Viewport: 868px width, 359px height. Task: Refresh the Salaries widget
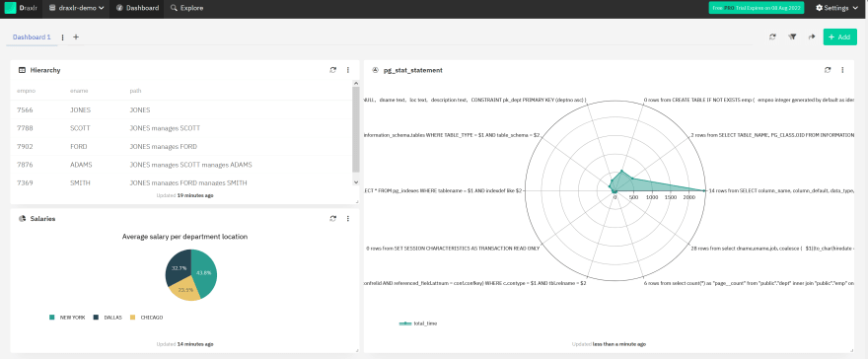(332, 219)
